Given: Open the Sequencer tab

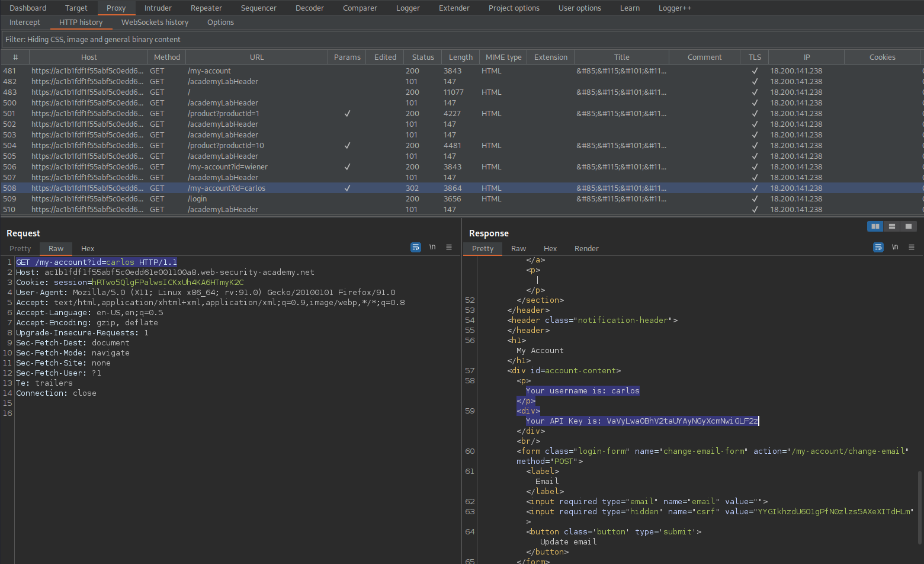Looking at the screenshot, I should pos(259,8).
